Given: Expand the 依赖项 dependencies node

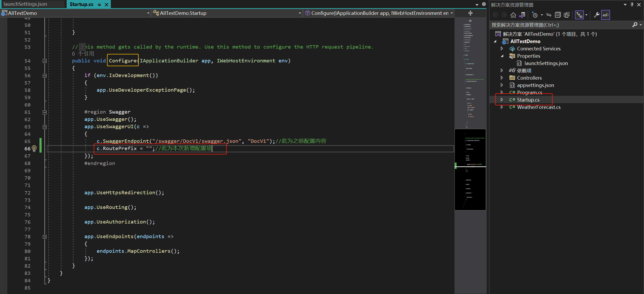Looking at the screenshot, I should pos(502,70).
